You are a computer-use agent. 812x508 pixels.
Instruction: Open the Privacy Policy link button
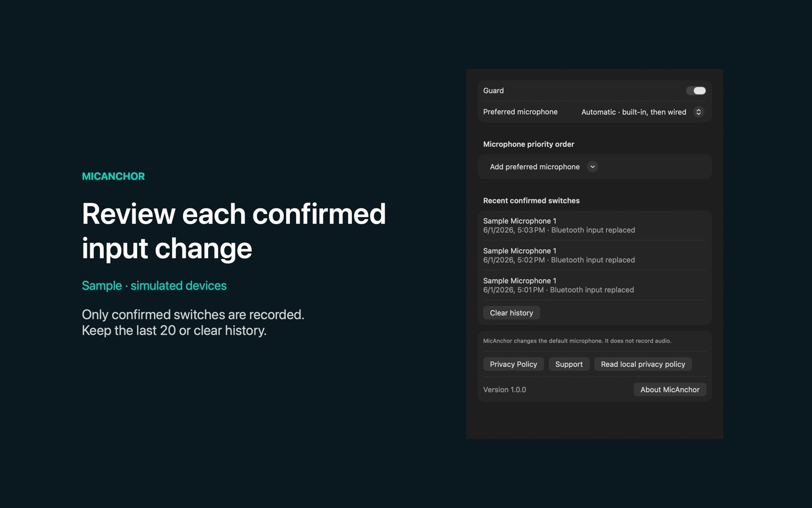(513, 364)
